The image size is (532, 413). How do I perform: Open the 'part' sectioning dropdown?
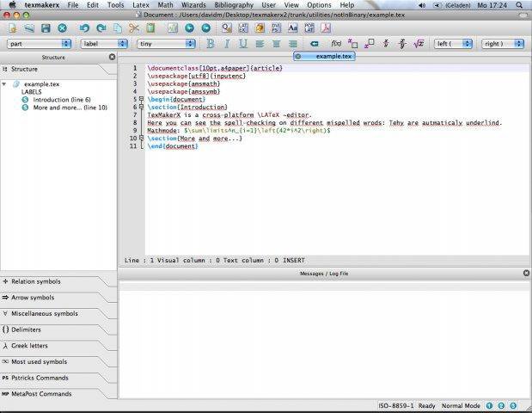coord(40,43)
